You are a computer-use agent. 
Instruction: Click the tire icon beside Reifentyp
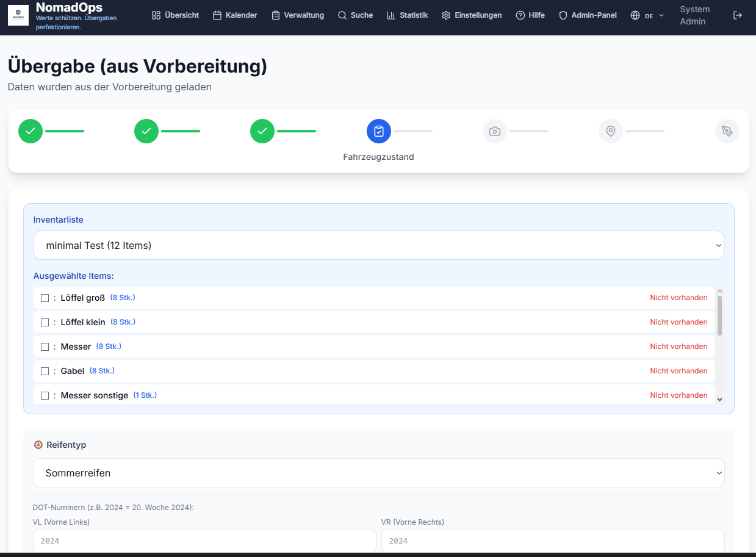[38, 445]
